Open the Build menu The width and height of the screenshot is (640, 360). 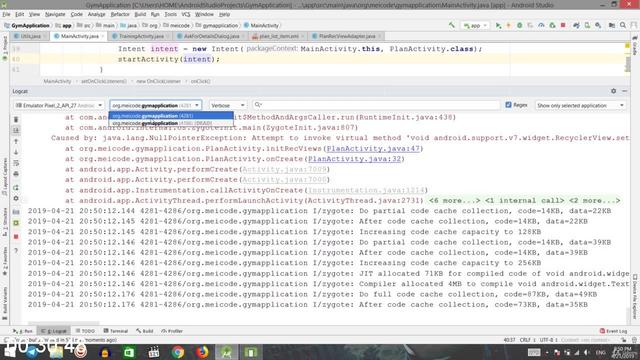coord(140,14)
